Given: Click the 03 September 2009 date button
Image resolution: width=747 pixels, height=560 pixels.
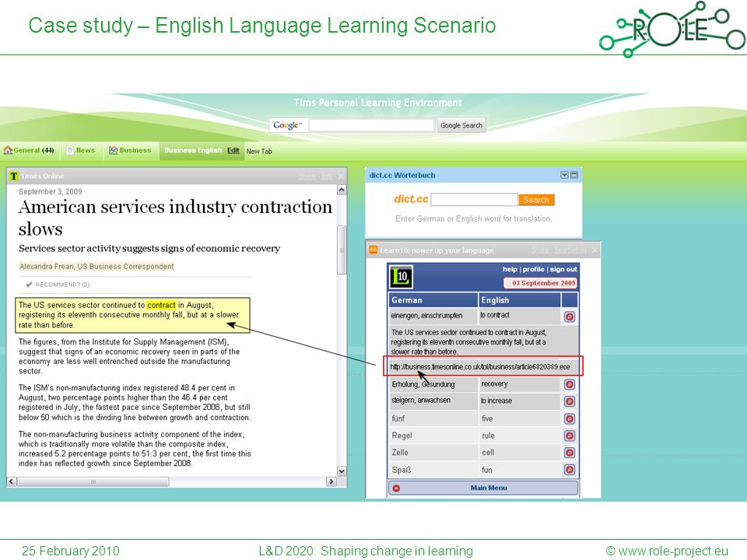Looking at the screenshot, I should click(540, 283).
